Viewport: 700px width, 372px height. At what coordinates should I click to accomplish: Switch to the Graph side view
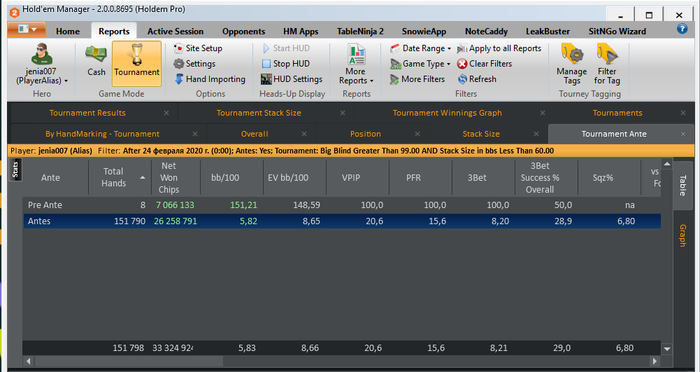click(683, 235)
